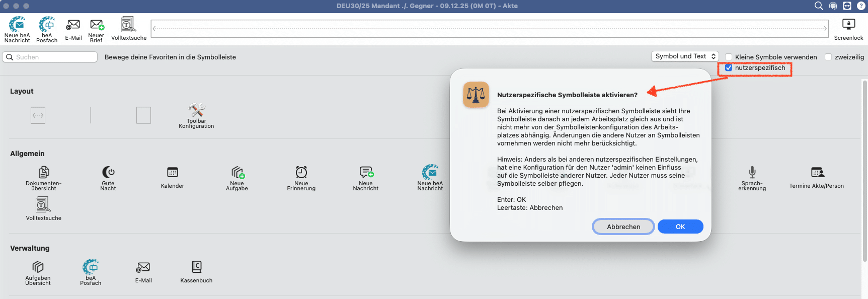Click Neuer Brief in the toolbar
Screen dimensions: 868x299
point(97,25)
